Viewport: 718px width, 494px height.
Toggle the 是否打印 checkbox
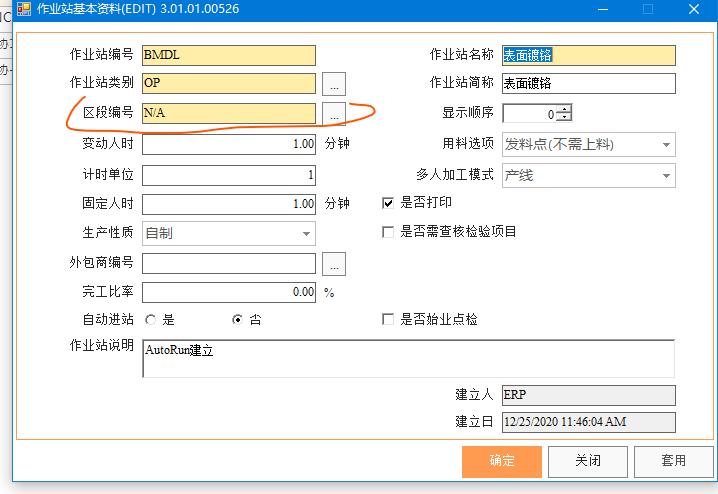point(388,203)
